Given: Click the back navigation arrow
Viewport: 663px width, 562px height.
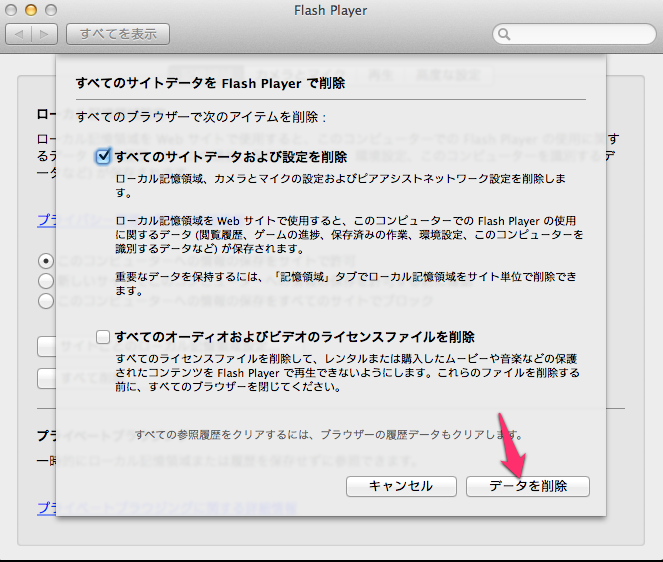Looking at the screenshot, I should [19, 34].
